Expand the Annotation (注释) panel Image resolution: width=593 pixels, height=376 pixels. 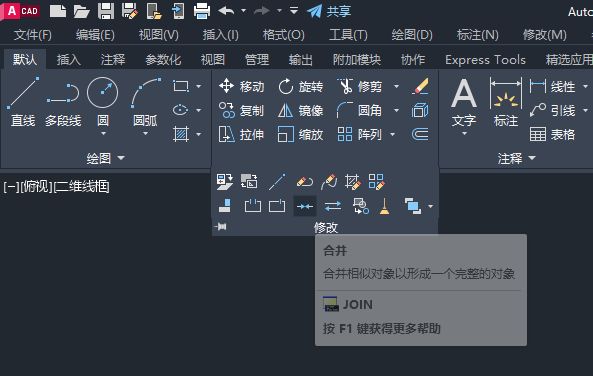point(516,158)
